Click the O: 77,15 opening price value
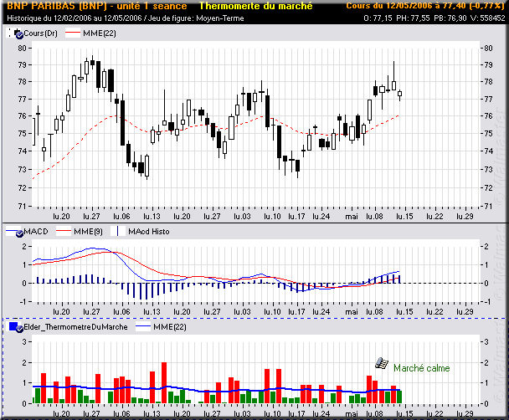 pyautogui.click(x=378, y=18)
